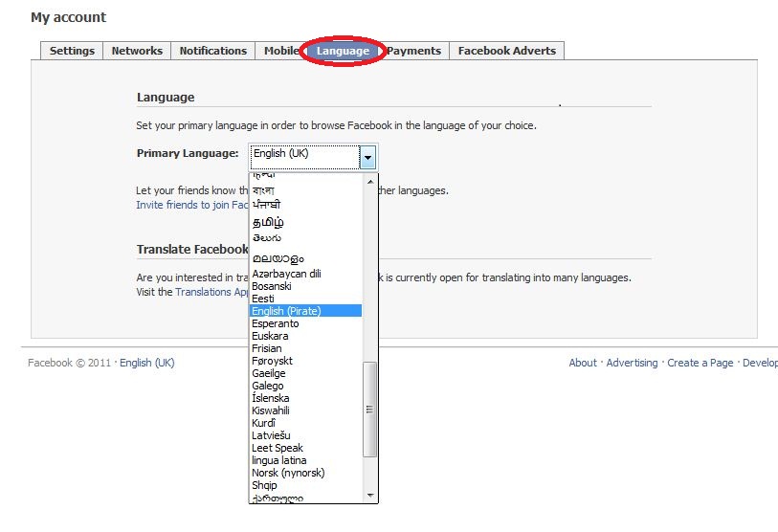Choose Latviešu from the list

305,435
